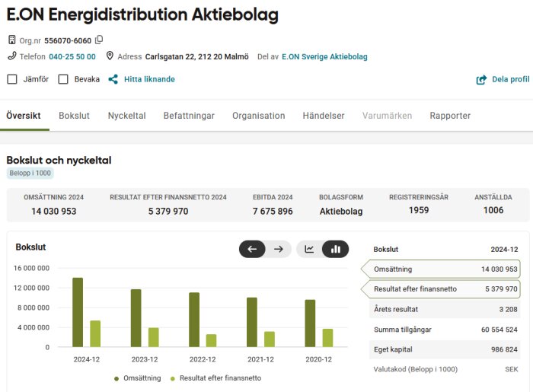Open E.ON Sverige Aktiebolag parent link
Viewport: 533px width, 392px height.
(324, 56)
